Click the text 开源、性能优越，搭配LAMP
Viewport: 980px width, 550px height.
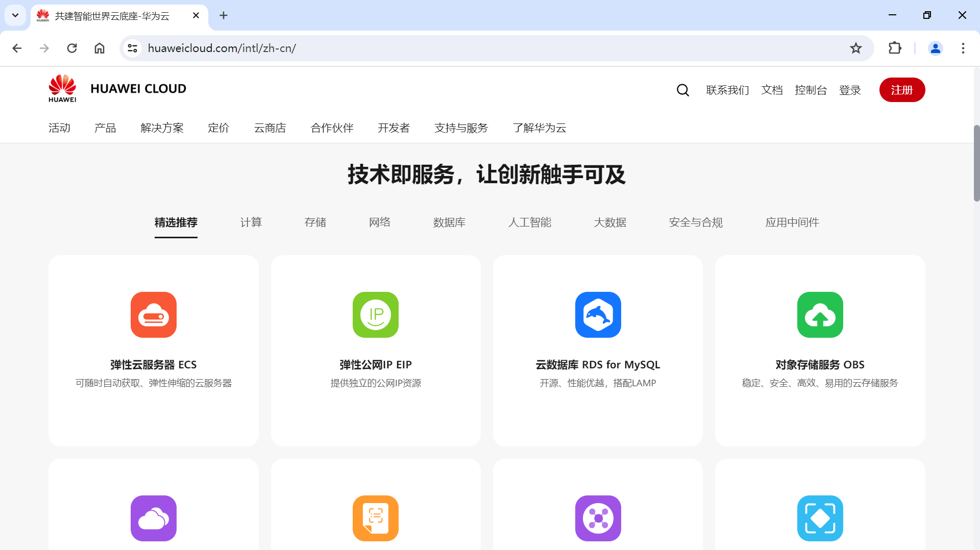pos(598,383)
